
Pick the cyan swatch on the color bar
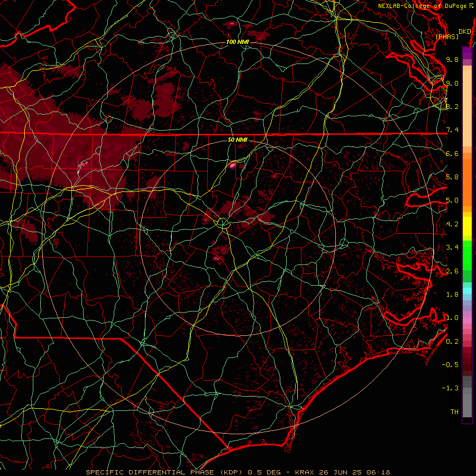coord(467,291)
